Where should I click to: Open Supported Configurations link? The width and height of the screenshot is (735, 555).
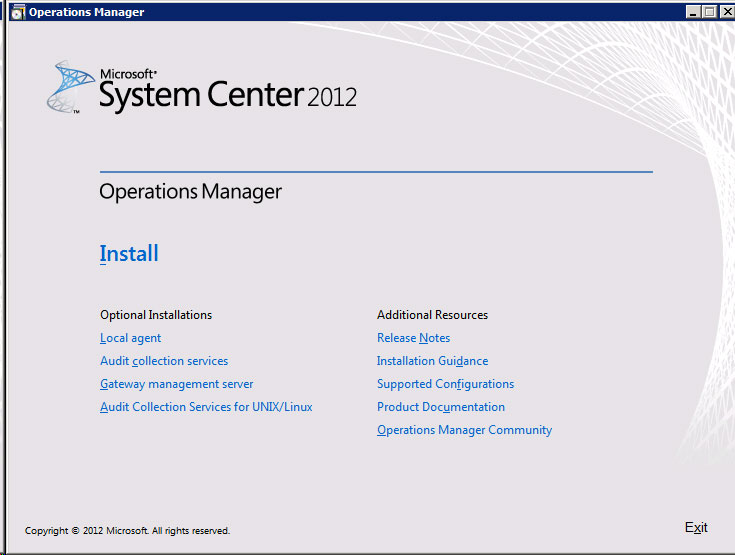click(x=445, y=384)
